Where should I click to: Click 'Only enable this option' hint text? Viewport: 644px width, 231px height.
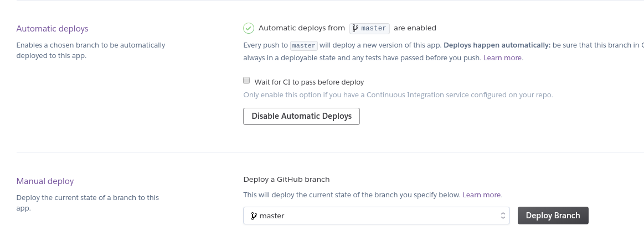pos(398,95)
